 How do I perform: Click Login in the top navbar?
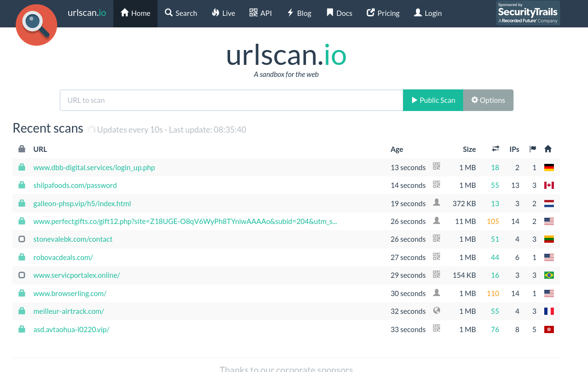pyautogui.click(x=428, y=13)
